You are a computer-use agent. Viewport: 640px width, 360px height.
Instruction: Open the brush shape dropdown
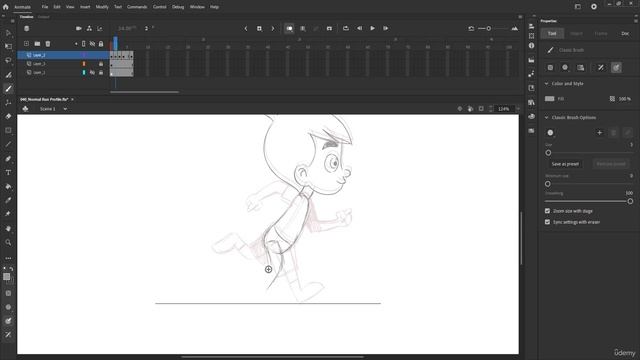550,133
